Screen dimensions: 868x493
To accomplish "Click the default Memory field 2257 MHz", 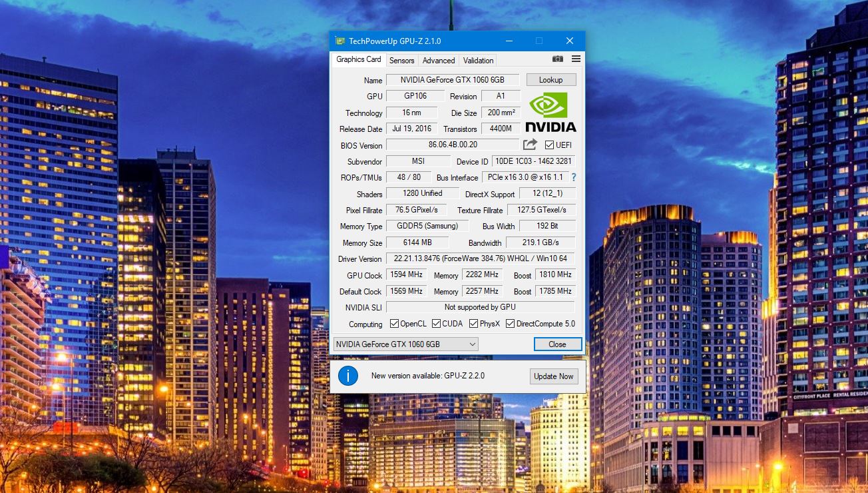I will coord(482,291).
